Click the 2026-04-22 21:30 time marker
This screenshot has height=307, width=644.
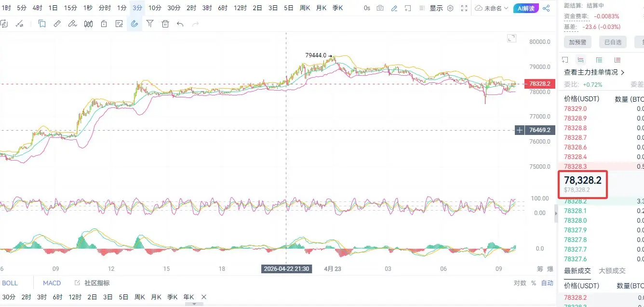pyautogui.click(x=286, y=269)
